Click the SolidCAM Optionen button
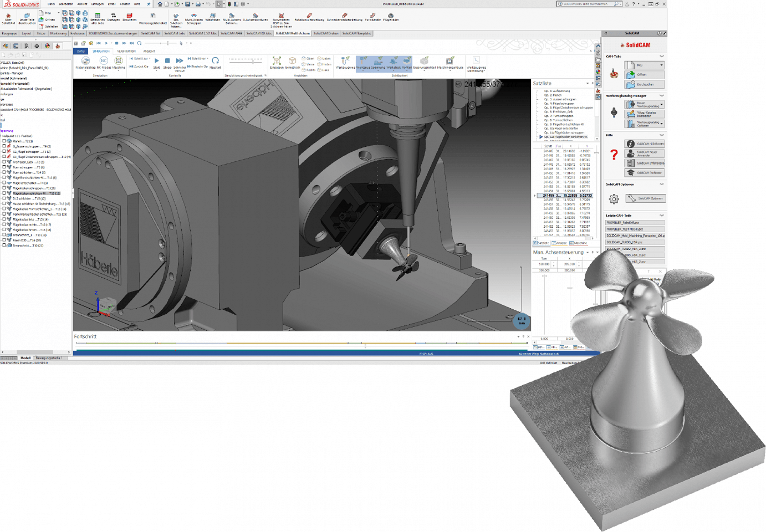Viewport: 766px width, 532px height. (x=645, y=198)
